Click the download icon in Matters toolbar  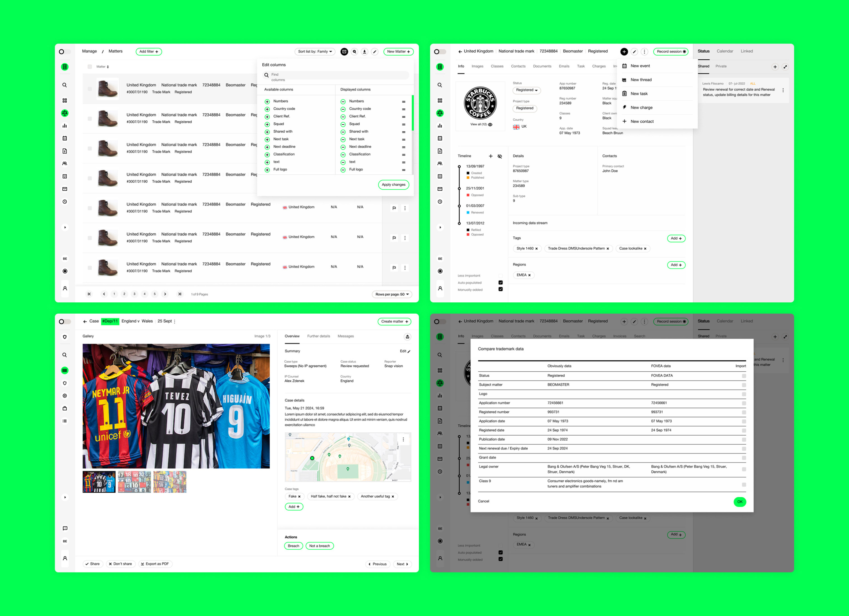(x=364, y=52)
